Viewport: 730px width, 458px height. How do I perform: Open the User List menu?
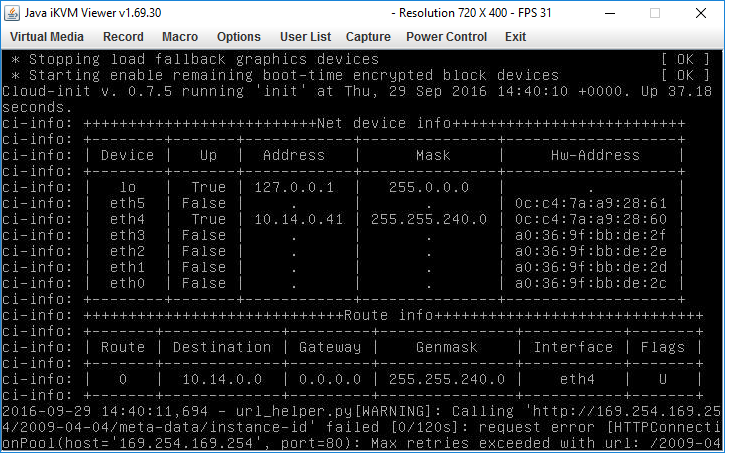coord(305,37)
